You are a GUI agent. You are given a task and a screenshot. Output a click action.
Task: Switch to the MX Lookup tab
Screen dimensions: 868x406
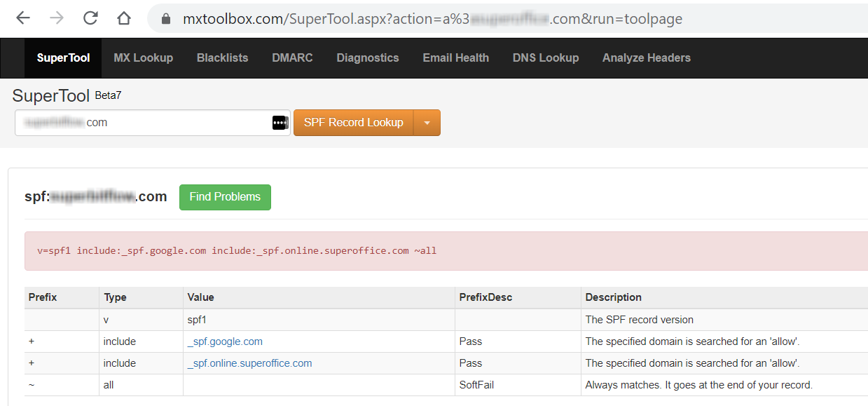[x=144, y=58]
